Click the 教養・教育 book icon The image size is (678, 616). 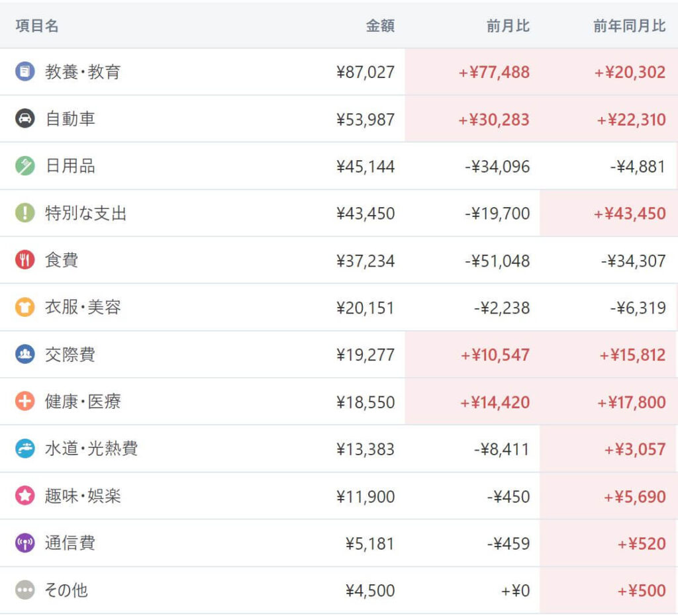(24, 71)
